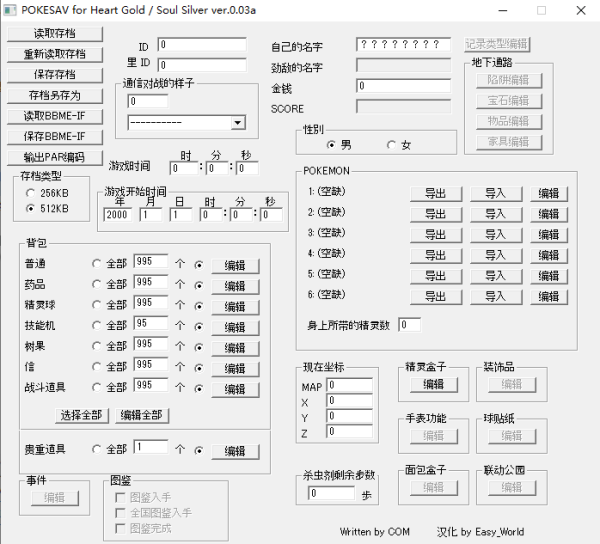Close the POKESAV window

pos(581,10)
